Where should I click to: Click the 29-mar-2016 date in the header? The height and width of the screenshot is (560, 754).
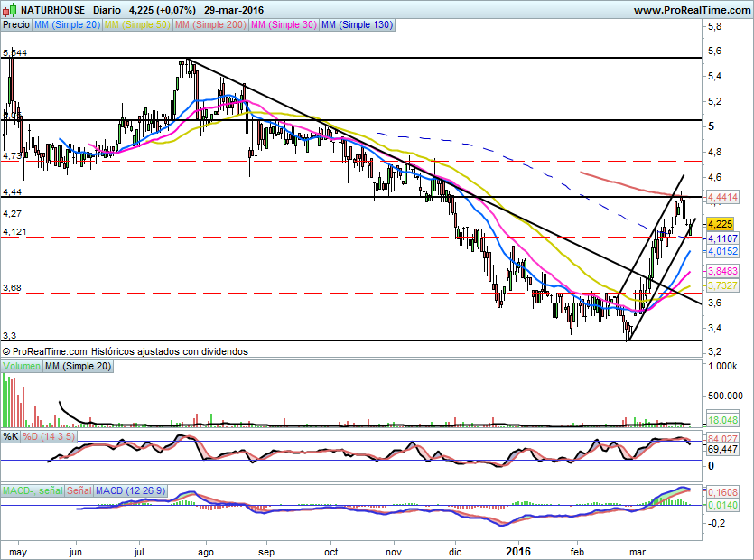click(234, 10)
